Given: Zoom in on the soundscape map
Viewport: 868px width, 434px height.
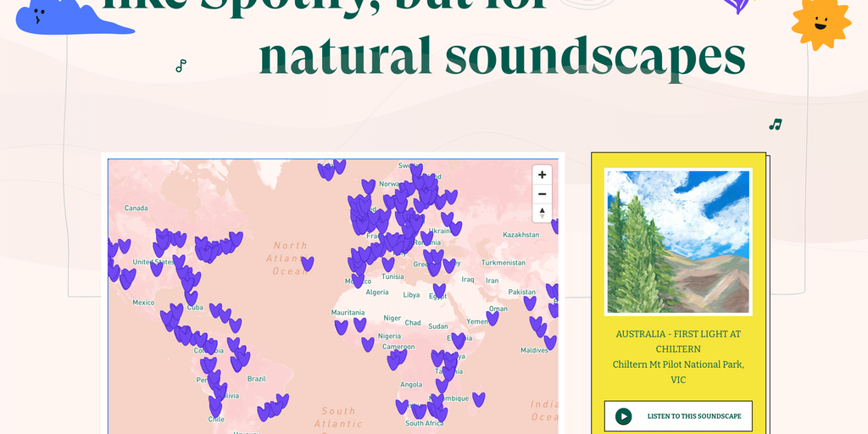Looking at the screenshot, I should point(542,175).
